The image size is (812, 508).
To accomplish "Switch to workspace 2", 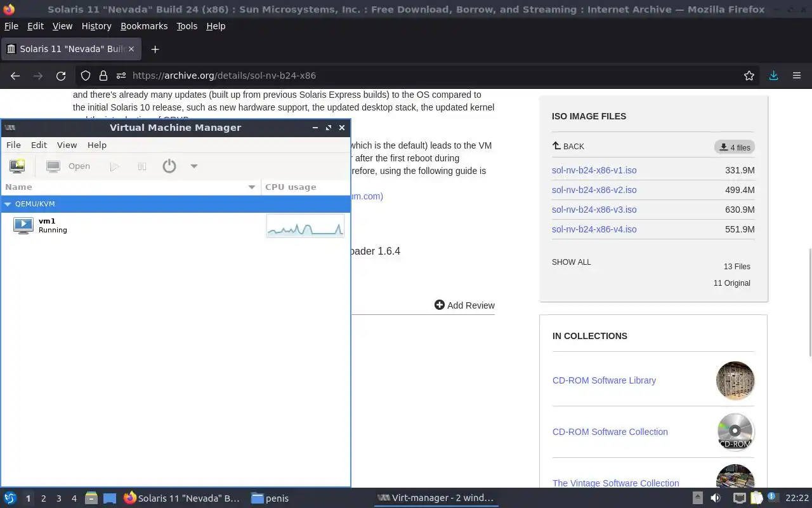I will pyautogui.click(x=43, y=498).
